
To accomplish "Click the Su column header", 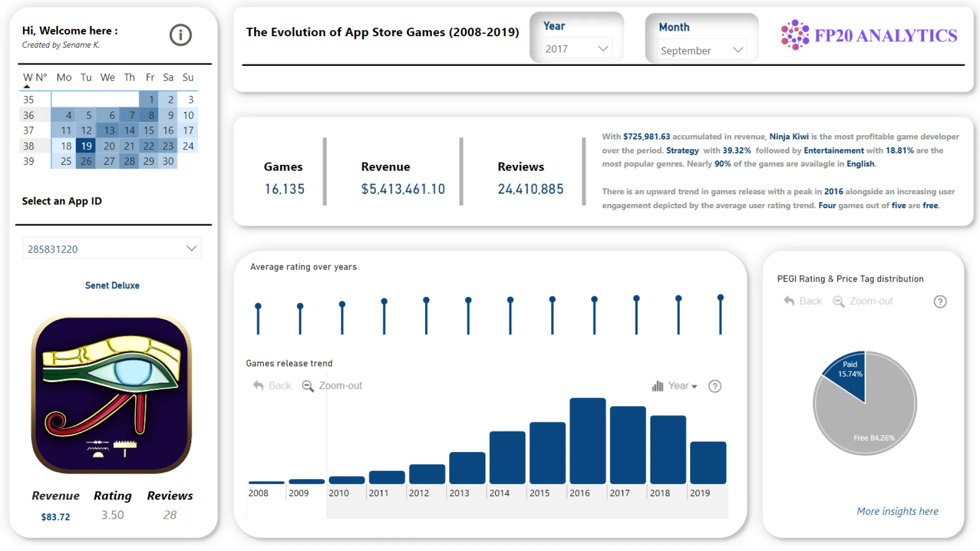I will (188, 78).
